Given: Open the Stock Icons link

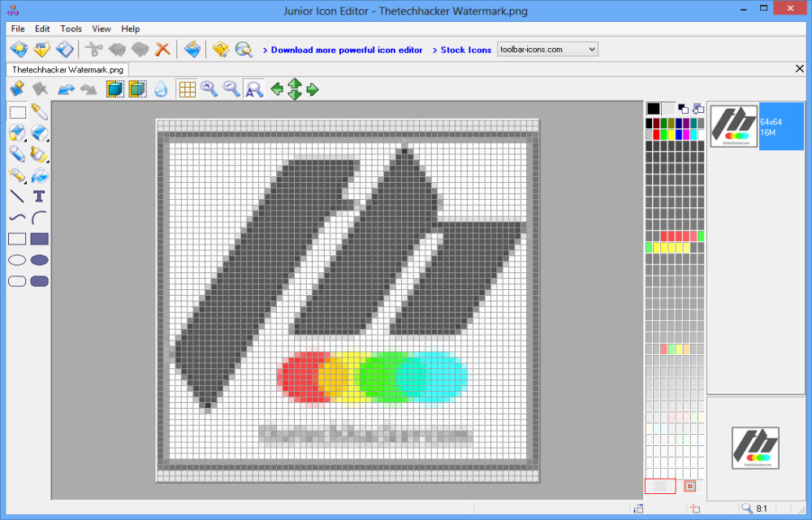Looking at the screenshot, I should coord(466,50).
